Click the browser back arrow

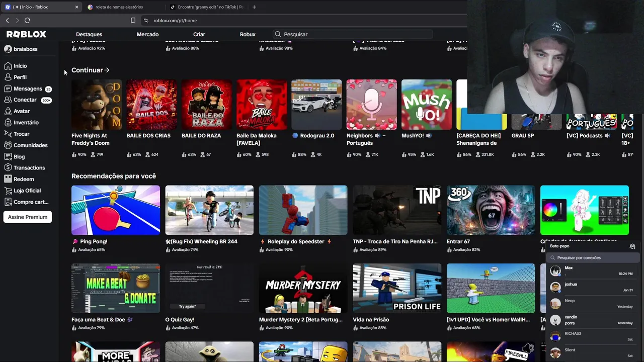[7, 20]
